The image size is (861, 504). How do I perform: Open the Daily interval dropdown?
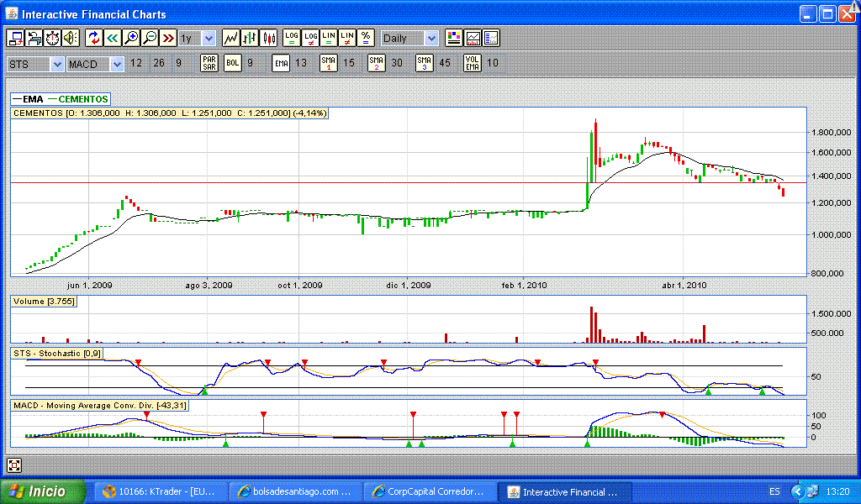[x=431, y=39]
